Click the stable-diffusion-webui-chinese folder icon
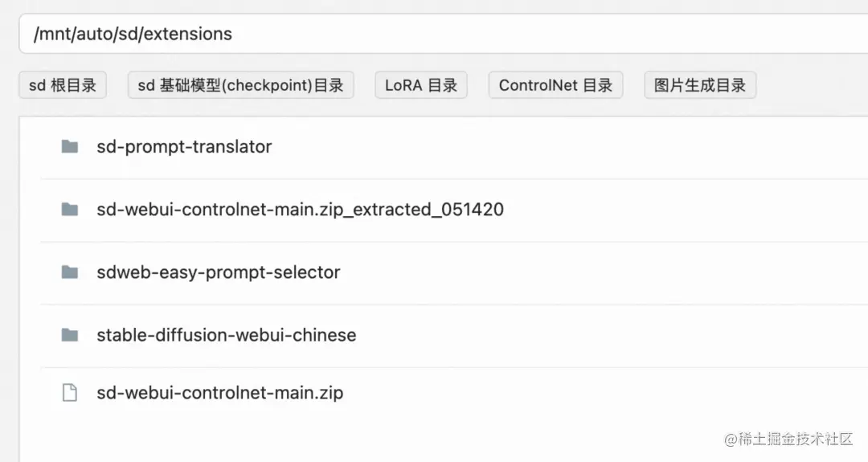868x462 pixels. coord(69,335)
